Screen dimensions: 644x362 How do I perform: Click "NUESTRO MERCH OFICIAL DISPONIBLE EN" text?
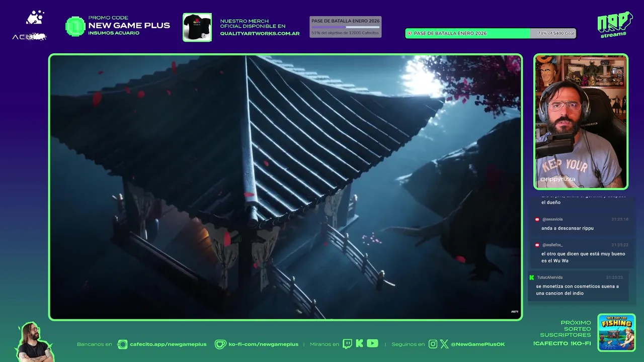253,24
